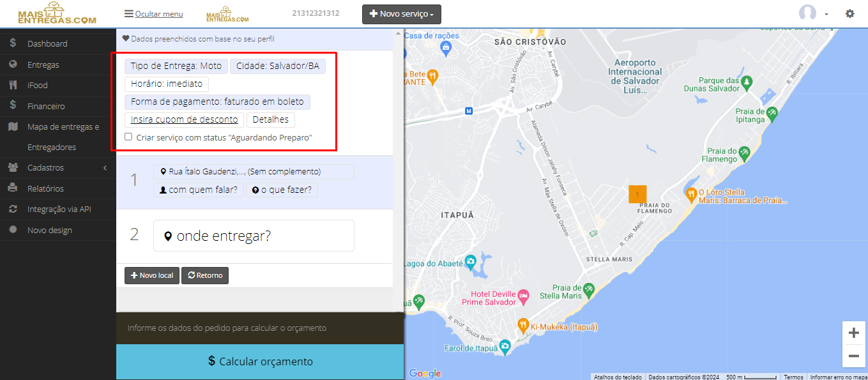Image resolution: width=868 pixels, height=380 pixels.
Task: Click the small MaisEntregas logo beside Ocultar menu
Action: click(x=227, y=14)
